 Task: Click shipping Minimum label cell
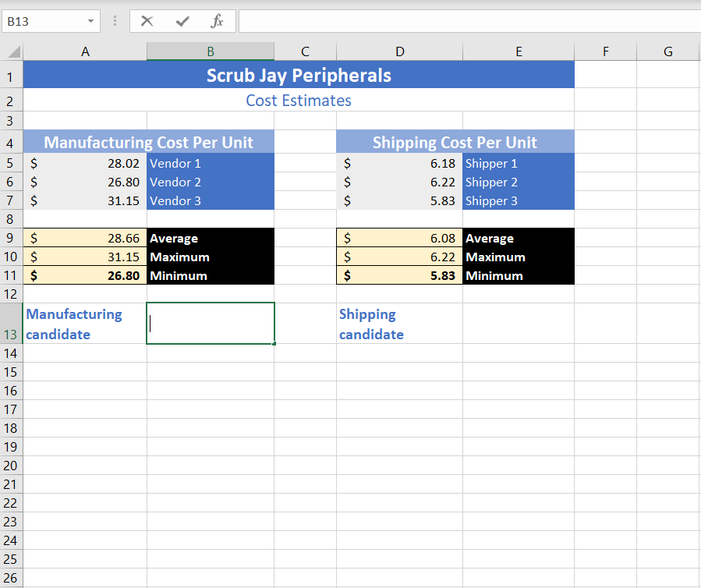point(519,275)
